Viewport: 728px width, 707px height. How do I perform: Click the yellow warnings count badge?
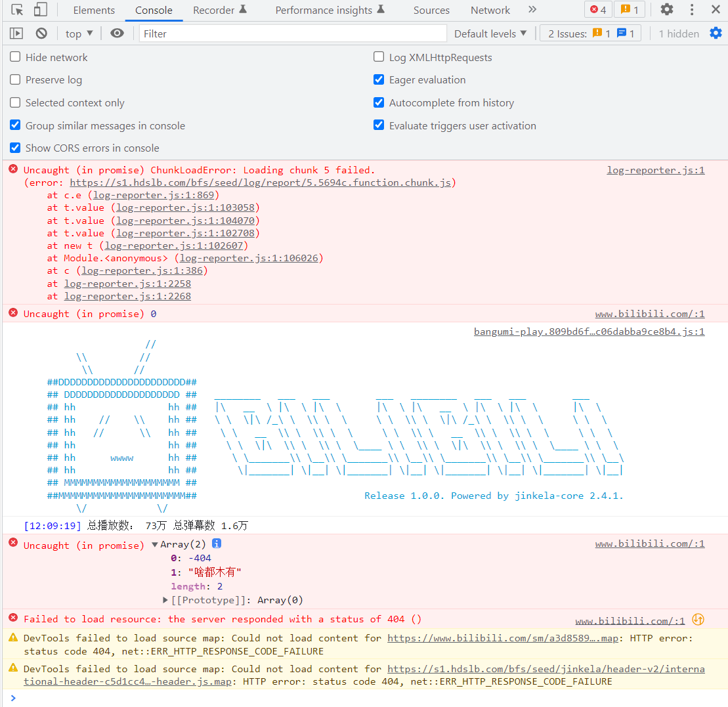pyautogui.click(x=630, y=9)
